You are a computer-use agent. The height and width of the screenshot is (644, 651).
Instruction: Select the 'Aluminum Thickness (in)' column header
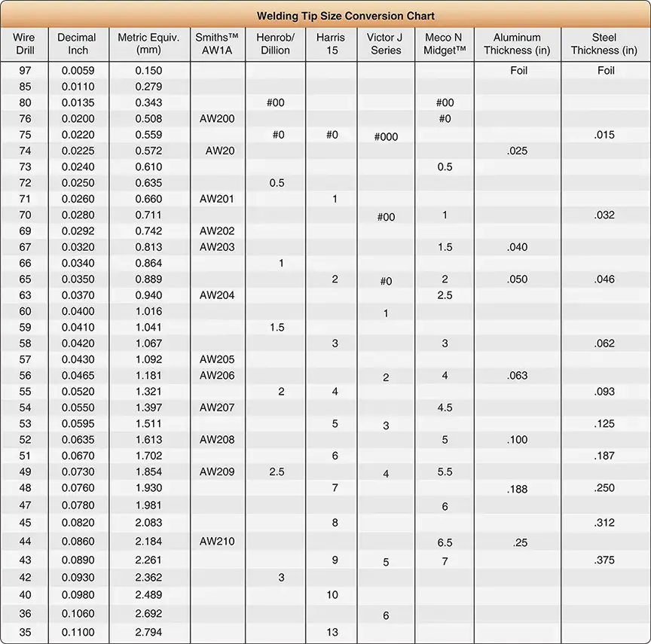point(517,44)
